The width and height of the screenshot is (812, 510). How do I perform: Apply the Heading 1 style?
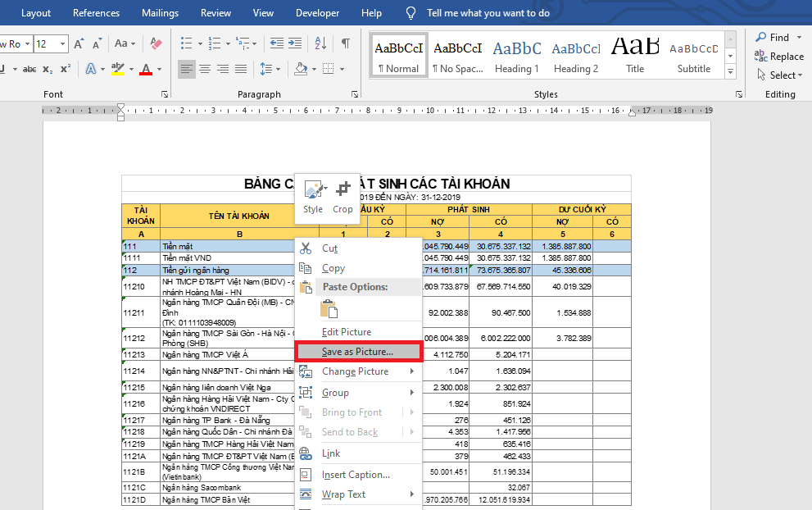[x=516, y=56]
